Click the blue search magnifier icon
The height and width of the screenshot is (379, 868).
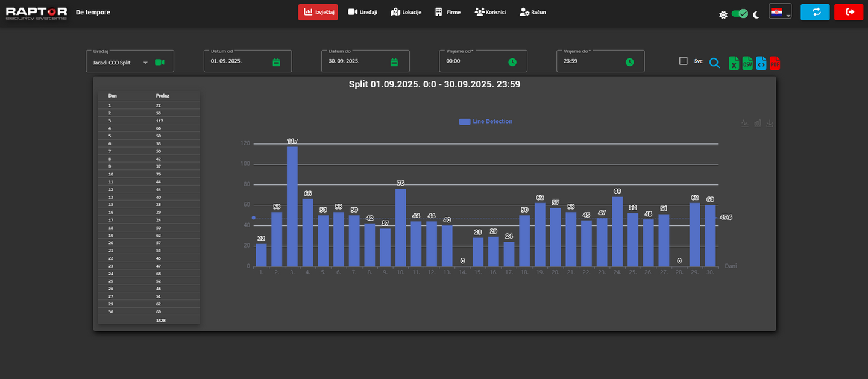714,63
